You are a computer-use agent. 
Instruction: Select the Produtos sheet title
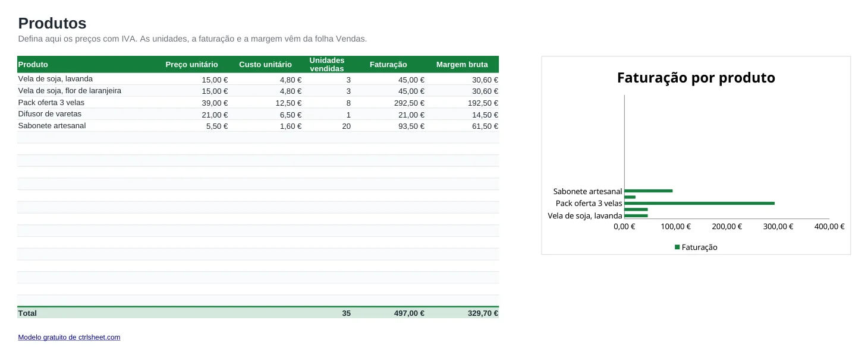tap(52, 23)
